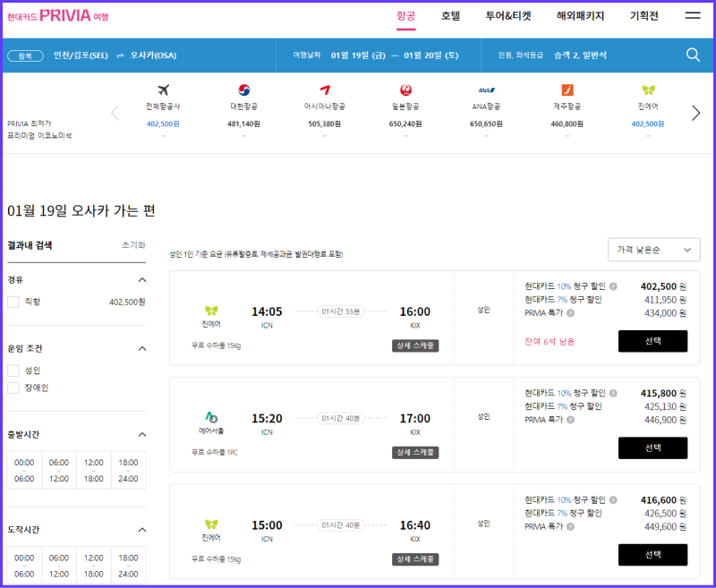Select all airlines airplane icon
The height and width of the screenshot is (588, 716).
[x=163, y=89]
